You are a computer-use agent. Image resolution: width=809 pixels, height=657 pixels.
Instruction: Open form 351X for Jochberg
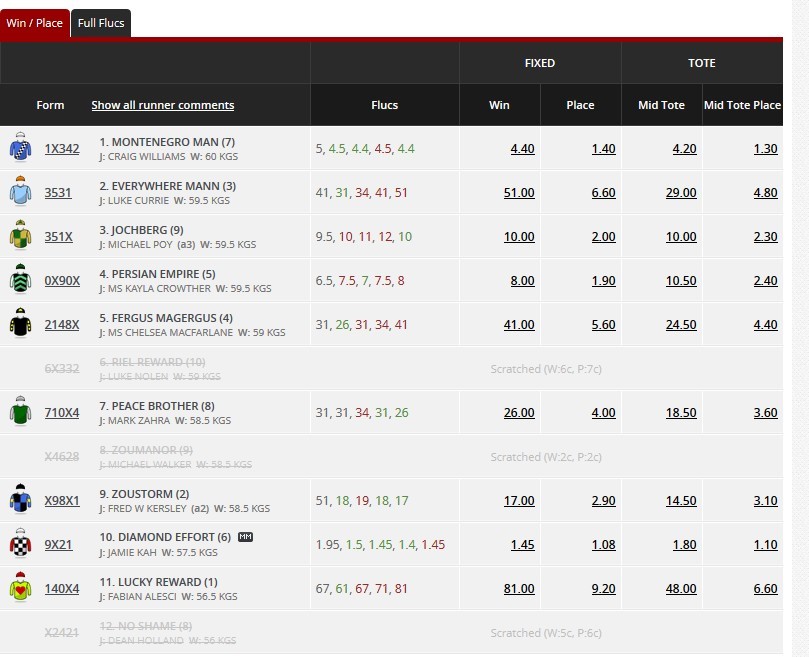(x=58, y=236)
